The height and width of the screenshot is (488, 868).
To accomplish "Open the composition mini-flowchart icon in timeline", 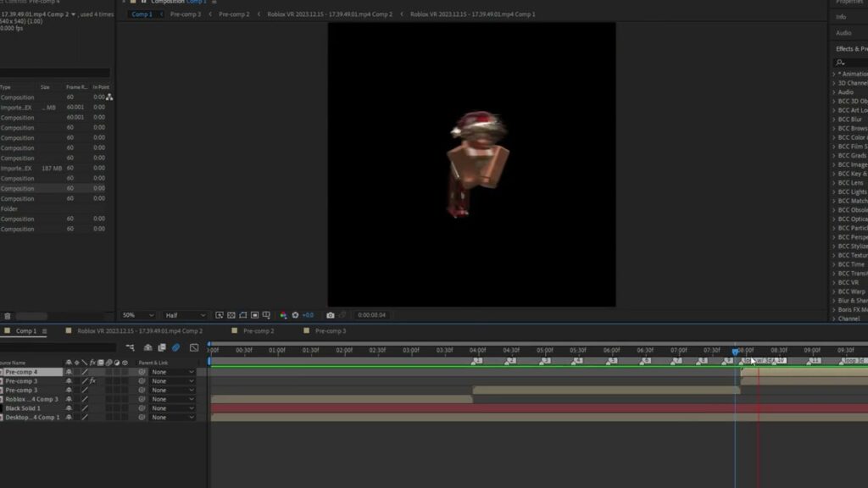I will click(131, 347).
